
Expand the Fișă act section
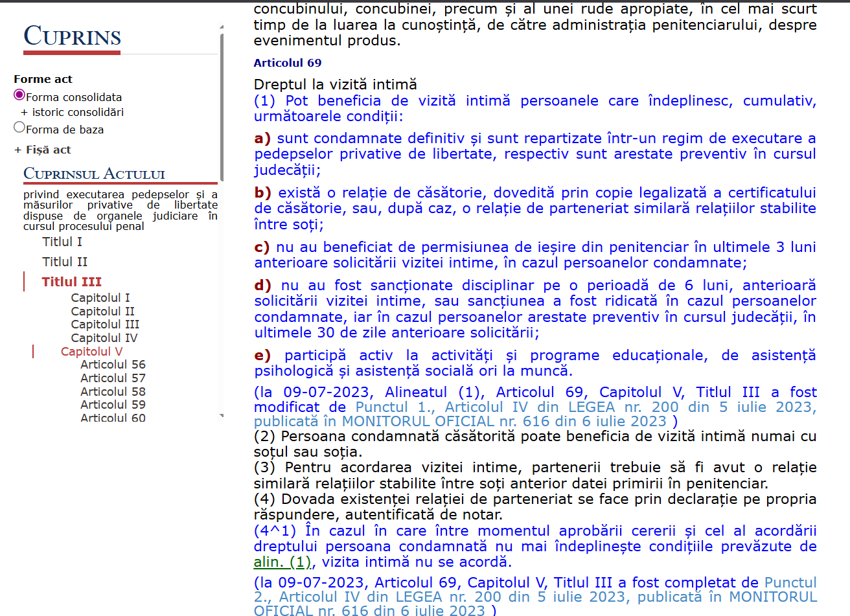pyautogui.click(x=43, y=150)
